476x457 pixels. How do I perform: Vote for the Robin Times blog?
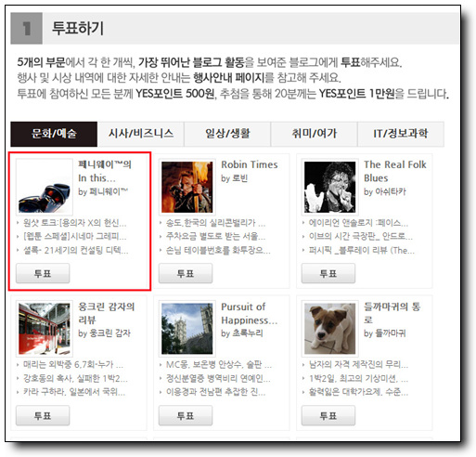click(x=186, y=273)
